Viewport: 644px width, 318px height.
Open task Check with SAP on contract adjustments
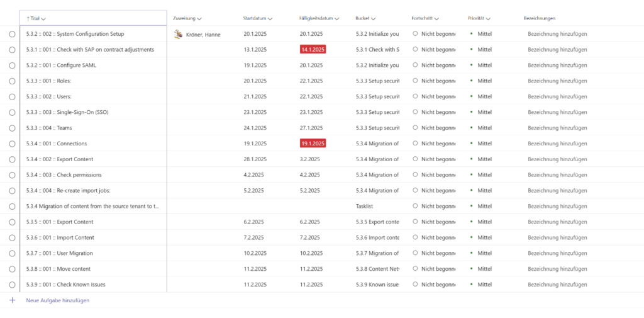tap(90, 50)
